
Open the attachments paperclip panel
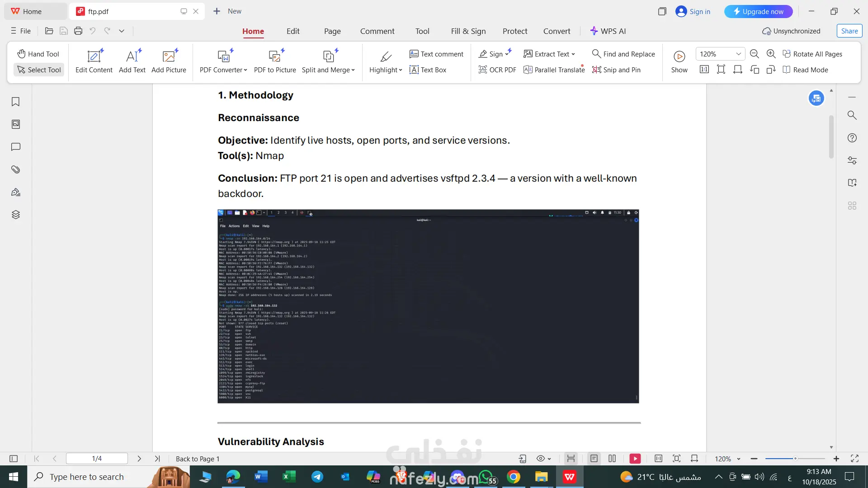click(x=15, y=169)
